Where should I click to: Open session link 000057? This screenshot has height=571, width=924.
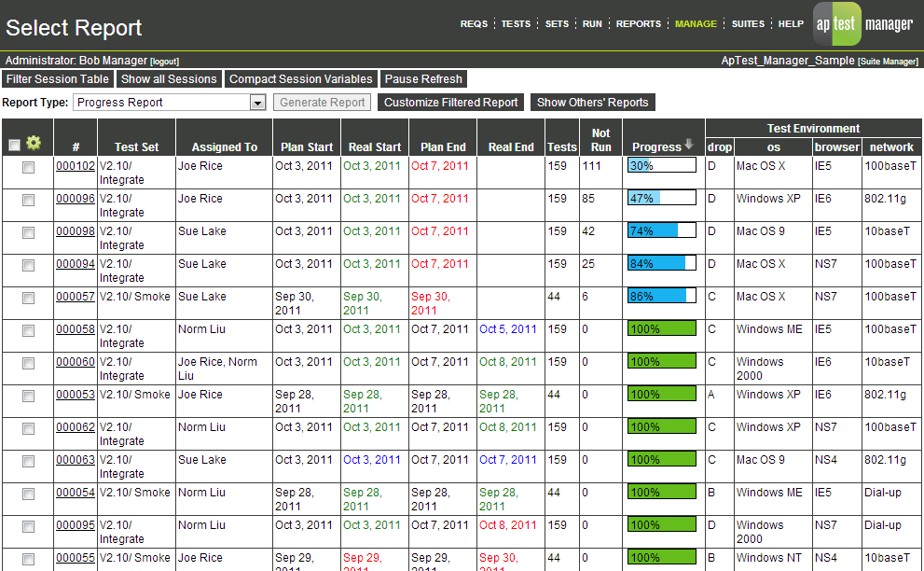pos(76,297)
